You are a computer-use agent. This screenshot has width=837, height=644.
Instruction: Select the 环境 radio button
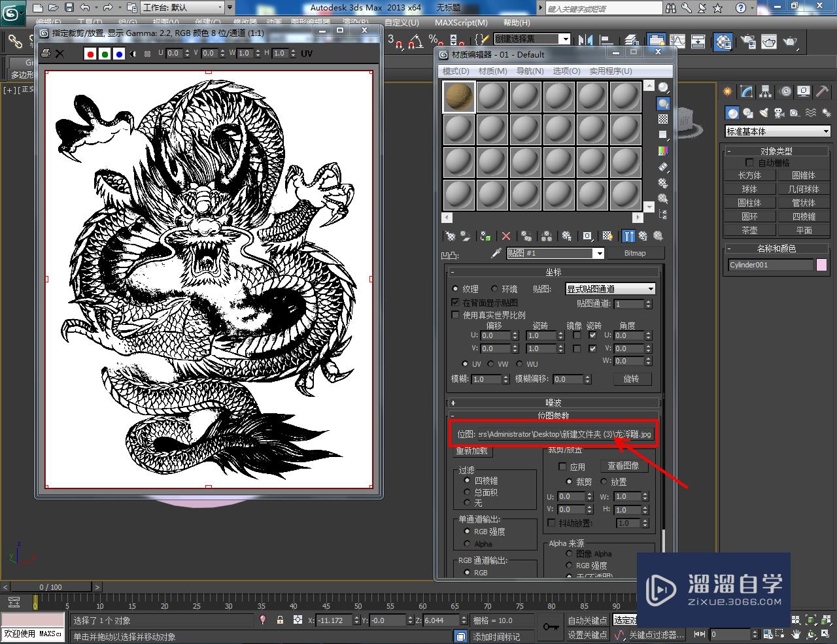(x=494, y=288)
